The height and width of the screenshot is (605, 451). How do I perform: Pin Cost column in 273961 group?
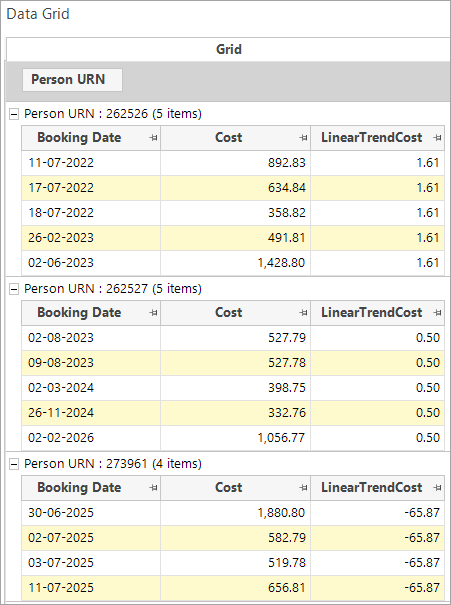(304, 488)
